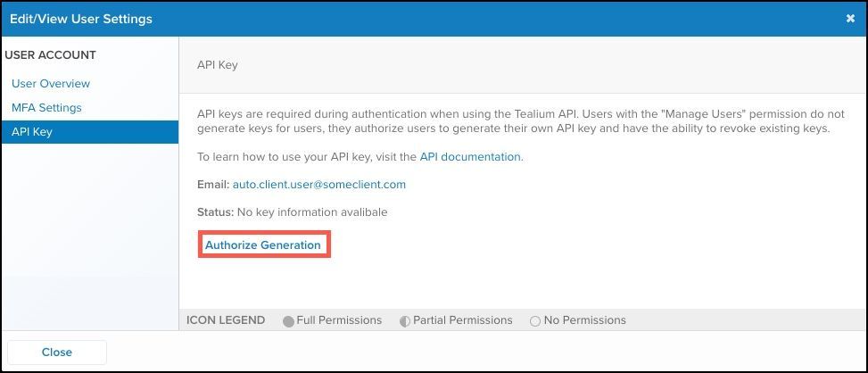Select API Key in the sidebar
Viewport: 868px width, 373px height.
click(31, 132)
